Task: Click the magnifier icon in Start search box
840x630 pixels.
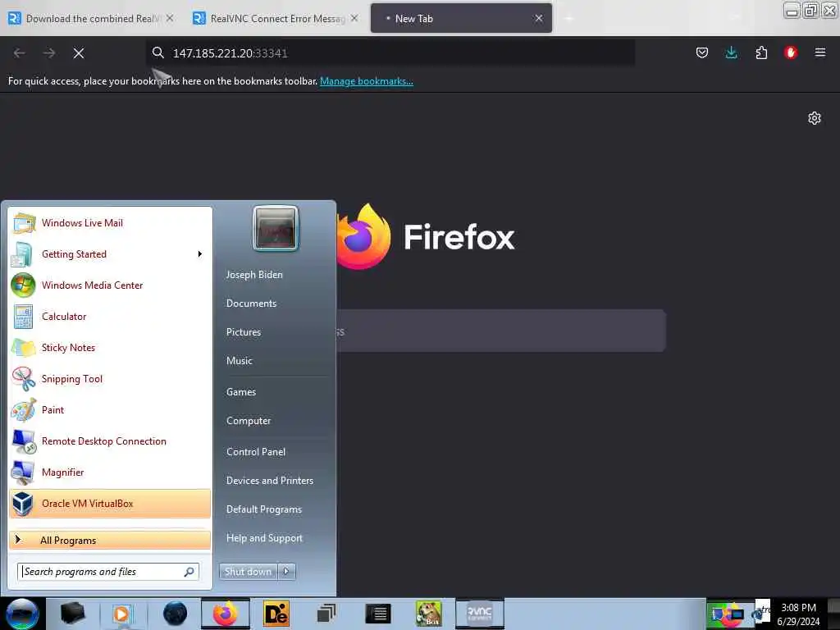Action: (x=189, y=572)
